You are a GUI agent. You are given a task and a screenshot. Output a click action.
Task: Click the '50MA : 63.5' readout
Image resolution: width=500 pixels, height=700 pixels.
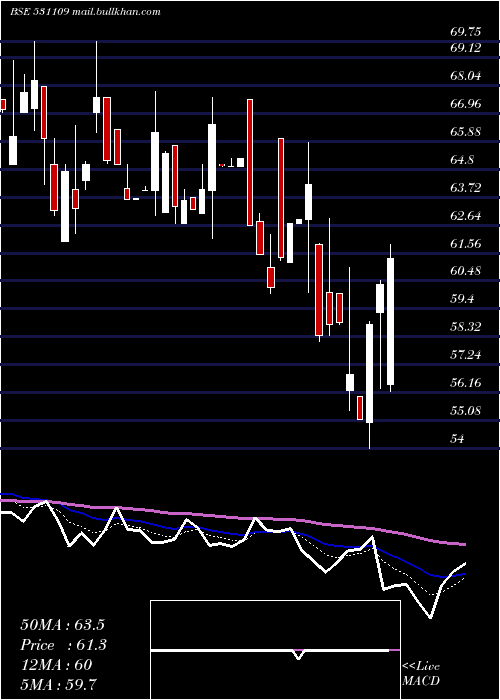pyautogui.click(x=63, y=625)
